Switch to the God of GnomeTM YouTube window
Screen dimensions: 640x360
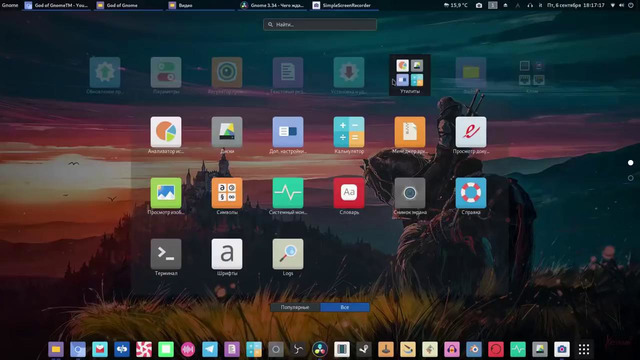(x=57, y=5)
